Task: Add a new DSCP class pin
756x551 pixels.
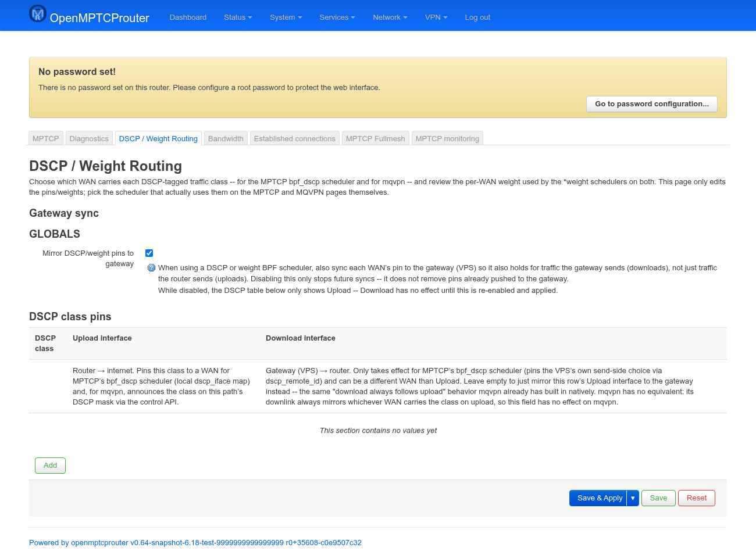Action: (x=51, y=466)
